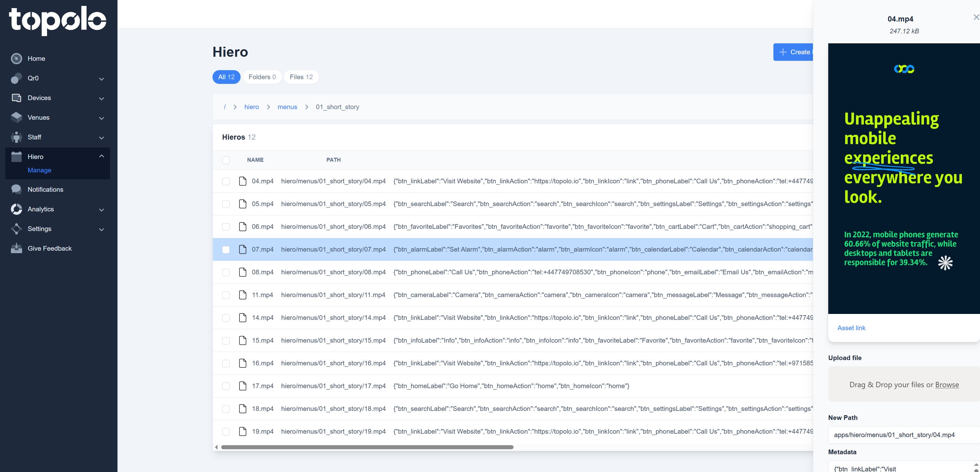Image resolution: width=980 pixels, height=472 pixels.
Task: Click the file icon for 04.mp4
Action: point(243,181)
